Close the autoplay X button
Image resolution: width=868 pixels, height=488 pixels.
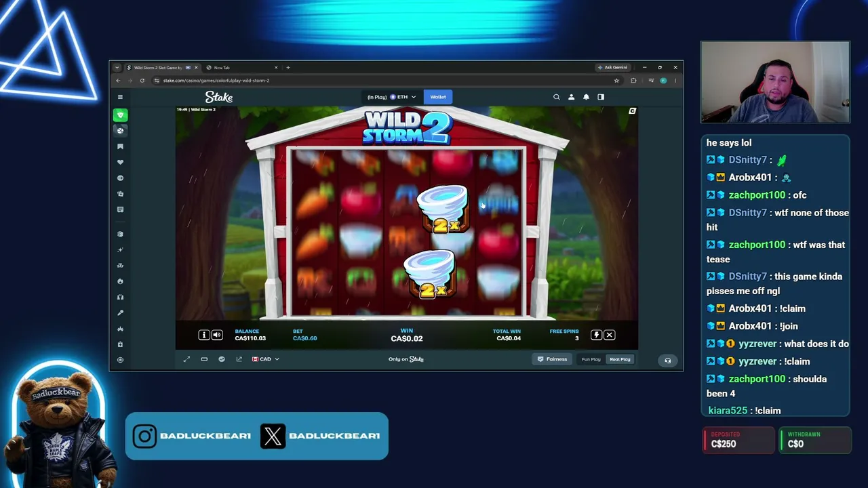pos(609,335)
